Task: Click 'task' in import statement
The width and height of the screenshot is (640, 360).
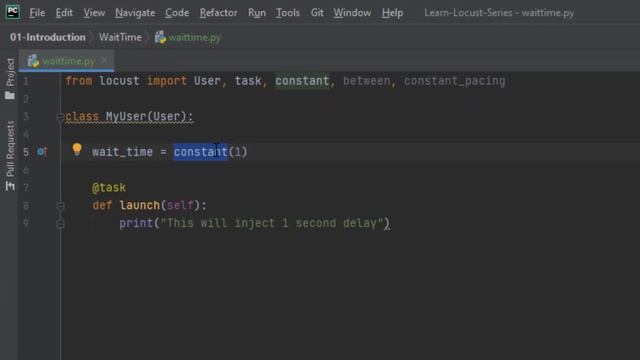Action: [248, 81]
